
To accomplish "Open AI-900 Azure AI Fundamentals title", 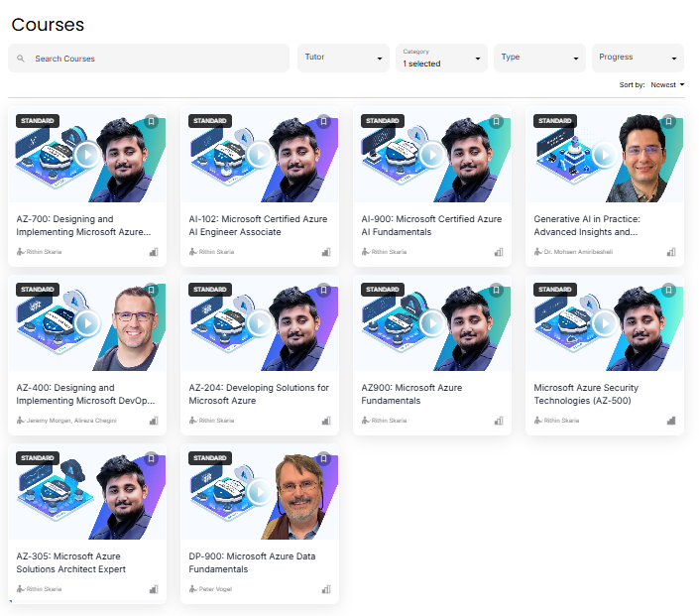I will (x=431, y=226).
